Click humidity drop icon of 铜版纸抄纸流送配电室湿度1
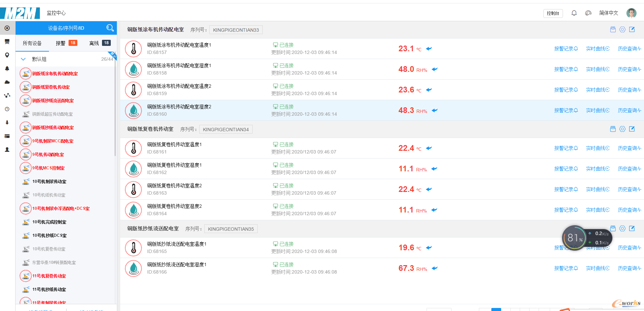The image size is (644, 311). pos(133,268)
